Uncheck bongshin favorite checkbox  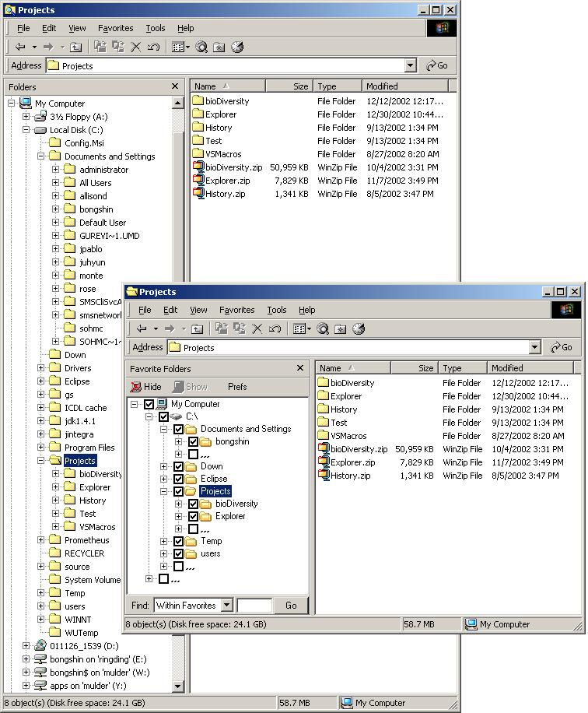tap(193, 441)
